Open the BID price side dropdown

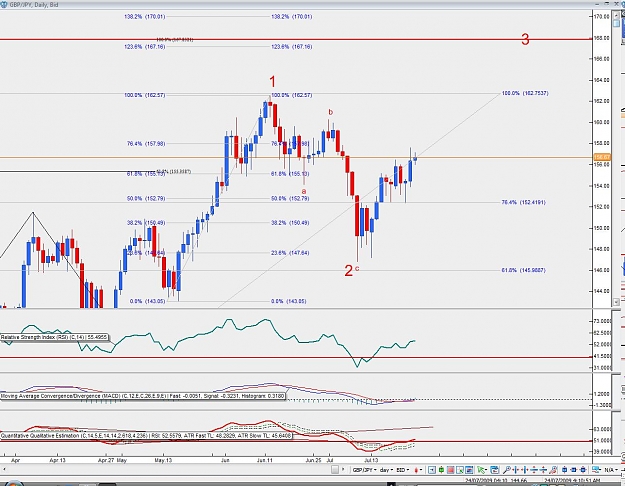403,470
